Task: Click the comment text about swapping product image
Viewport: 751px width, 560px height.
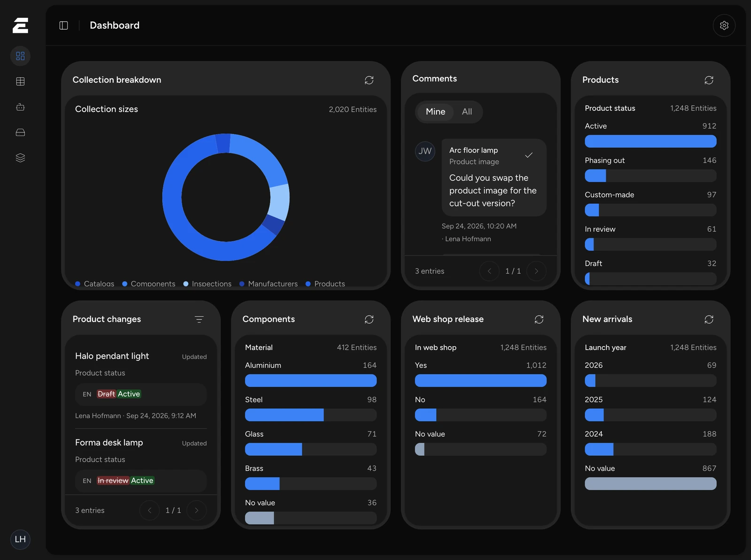Action: (x=493, y=191)
